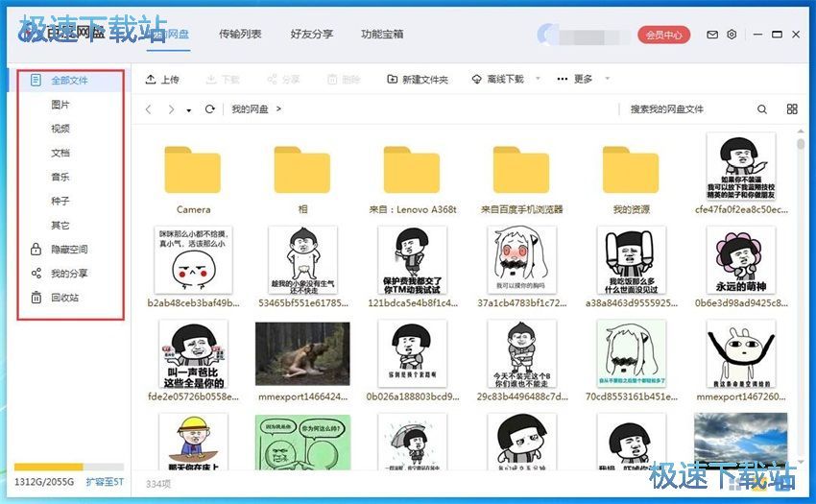Open the mail messages icon

[712, 35]
